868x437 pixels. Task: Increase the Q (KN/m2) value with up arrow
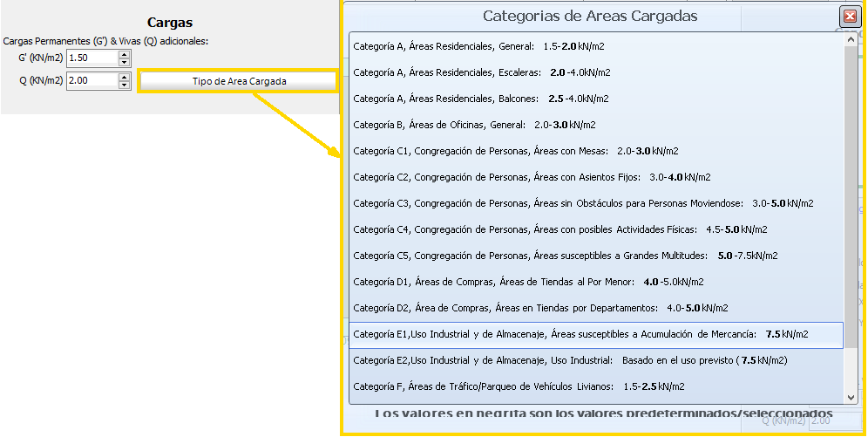pyautogui.click(x=124, y=78)
